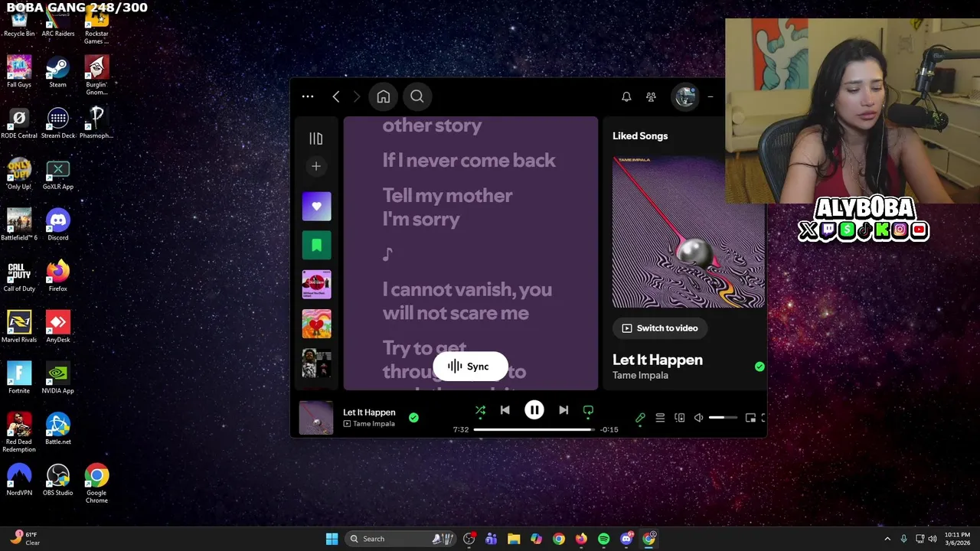This screenshot has height=551, width=980.
Task: Adjust the Spotify volume slider
Action: (x=723, y=418)
